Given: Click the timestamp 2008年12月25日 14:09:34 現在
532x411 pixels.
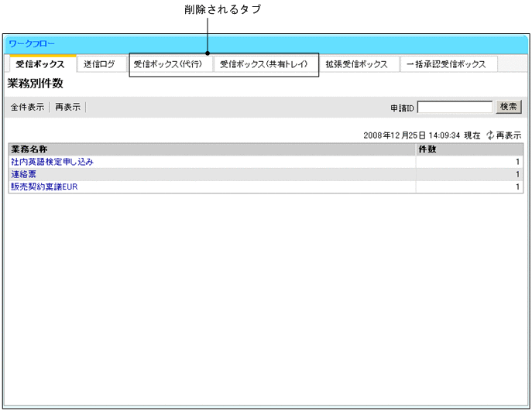Looking at the screenshot, I should [x=422, y=135].
